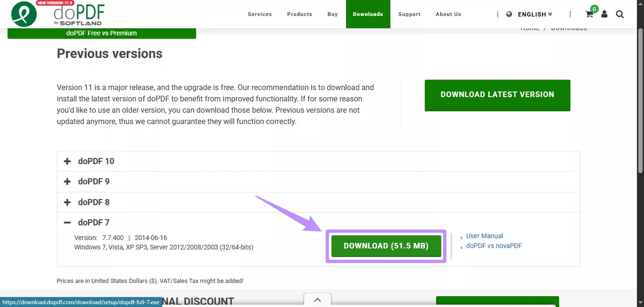Viewport: 644px width, 307px height.
Task: Open the Downloads menu item
Action: pos(368,14)
